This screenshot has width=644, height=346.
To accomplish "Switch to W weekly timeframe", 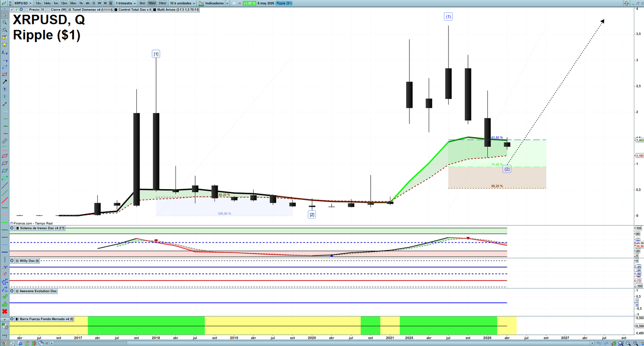I will tap(99, 3).
